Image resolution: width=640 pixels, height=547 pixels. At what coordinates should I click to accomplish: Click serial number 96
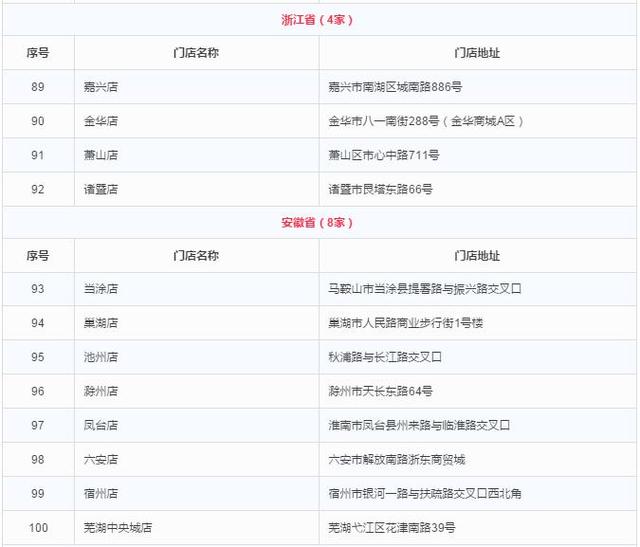(x=38, y=391)
